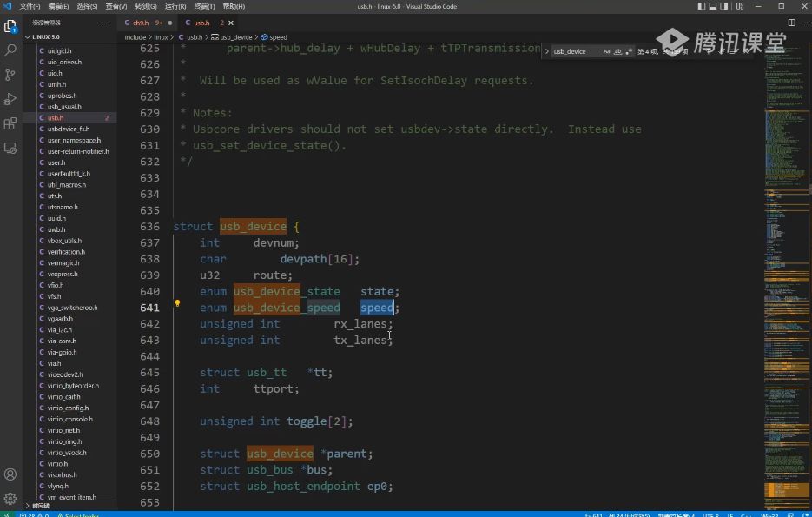Viewport: 812px width, 517px height.
Task: Click the speed breadcrumb segment
Action: point(274,37)
